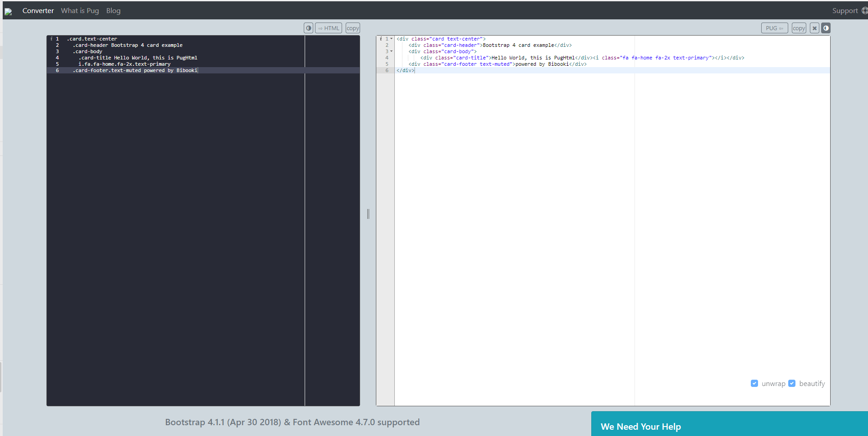
Task: Clear the HTML editor with the X icon
Action: 814,28
